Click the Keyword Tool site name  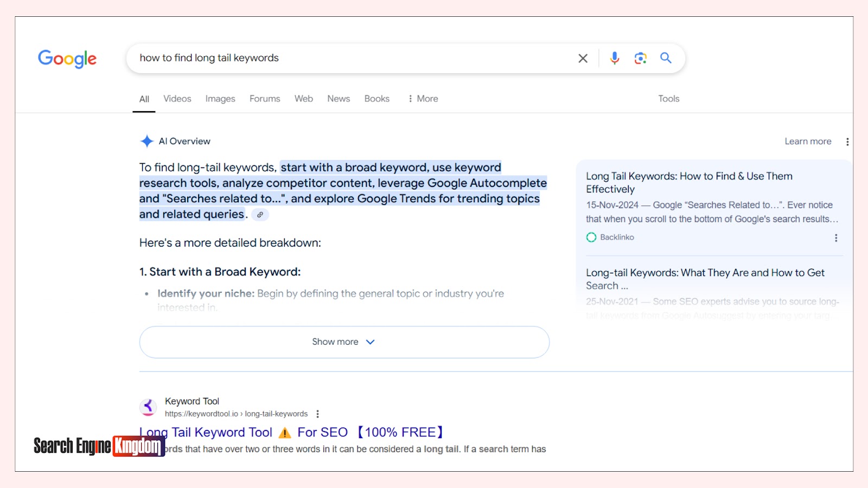click(x=192, y=401)
